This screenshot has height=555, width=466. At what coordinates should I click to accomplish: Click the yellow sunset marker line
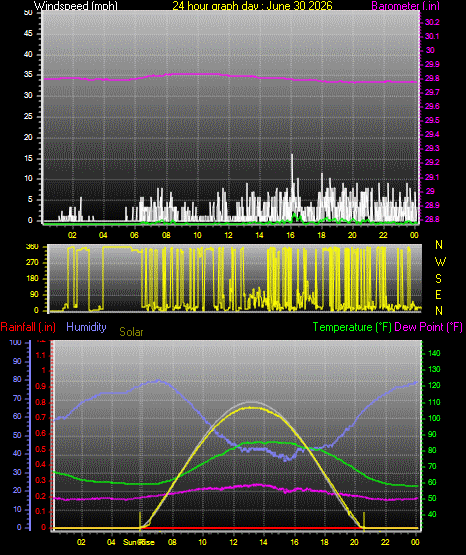click(364, 521)
